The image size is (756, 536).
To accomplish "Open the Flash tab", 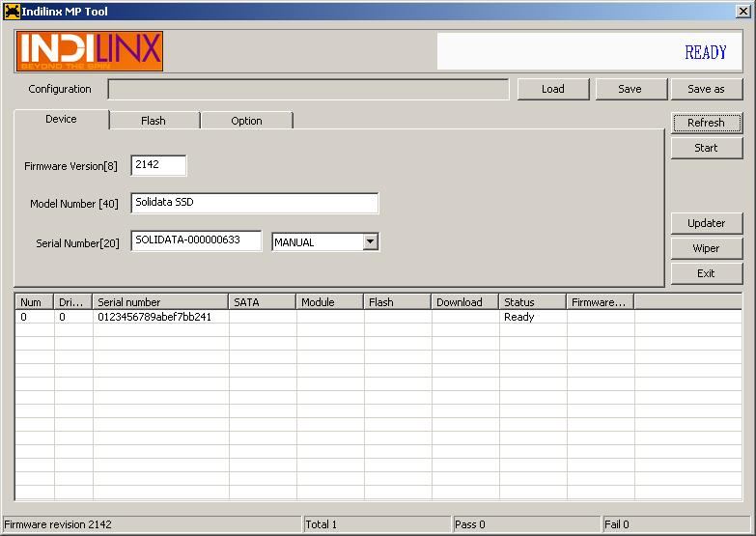I will [154, 121].
